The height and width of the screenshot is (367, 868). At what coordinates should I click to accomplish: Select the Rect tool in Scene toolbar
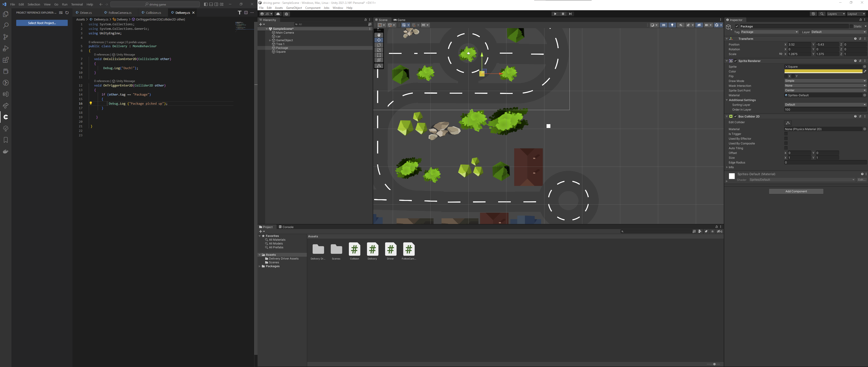click(x=379, y=55)
